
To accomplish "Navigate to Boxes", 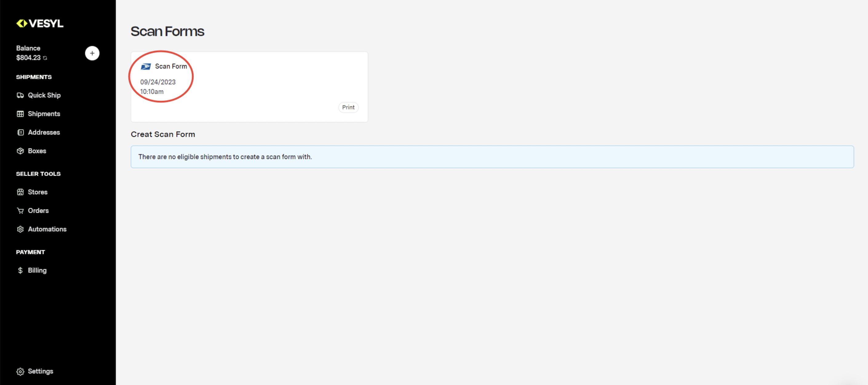I will click(x=37, y=151).
